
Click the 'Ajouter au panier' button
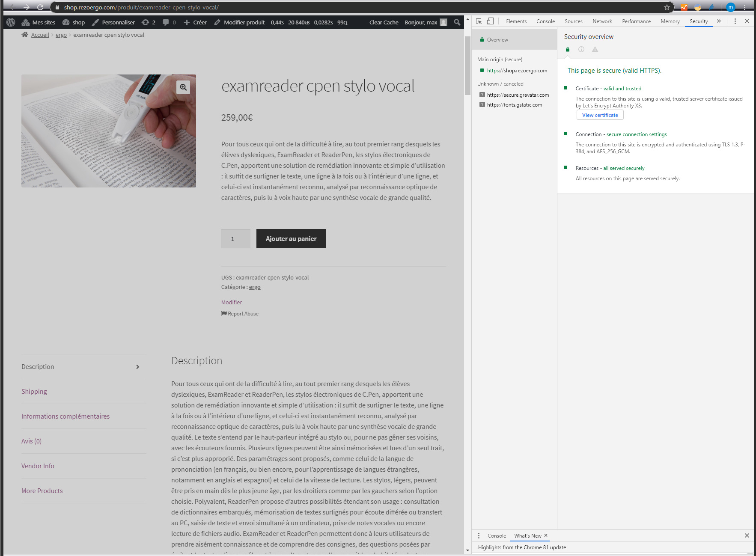291,238
